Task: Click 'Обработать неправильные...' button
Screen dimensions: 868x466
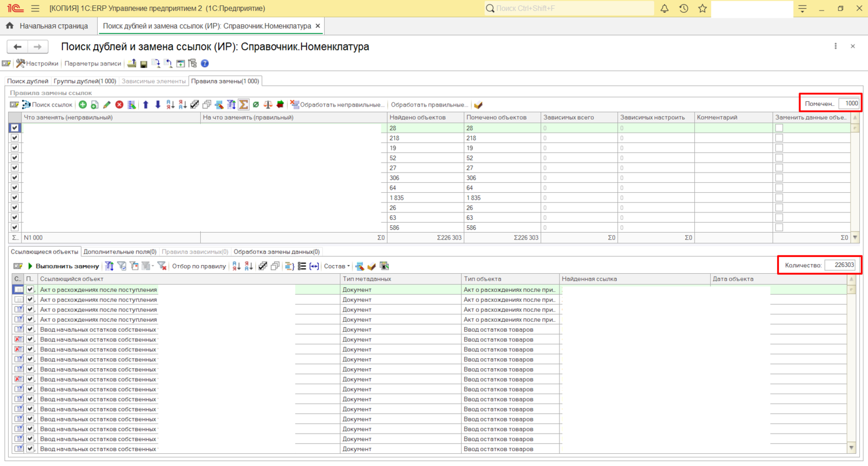Action: pyautogui.click(x=337, y=105)
